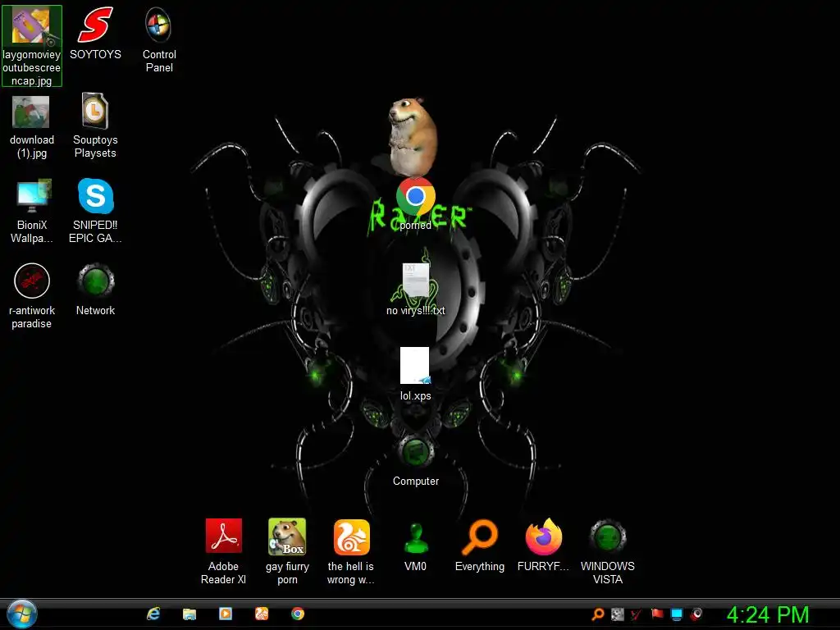Image resolution: width=840 pixels, height=630 pixels.
Task: Launch UC Browser from the taskbar
Action: (x=262, y=614)
